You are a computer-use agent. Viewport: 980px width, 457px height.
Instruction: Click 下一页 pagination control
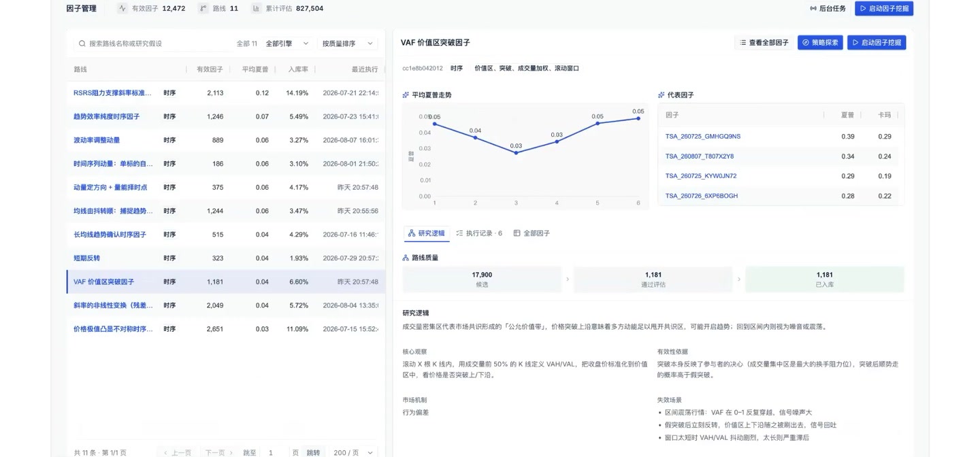tap(219, 452)
